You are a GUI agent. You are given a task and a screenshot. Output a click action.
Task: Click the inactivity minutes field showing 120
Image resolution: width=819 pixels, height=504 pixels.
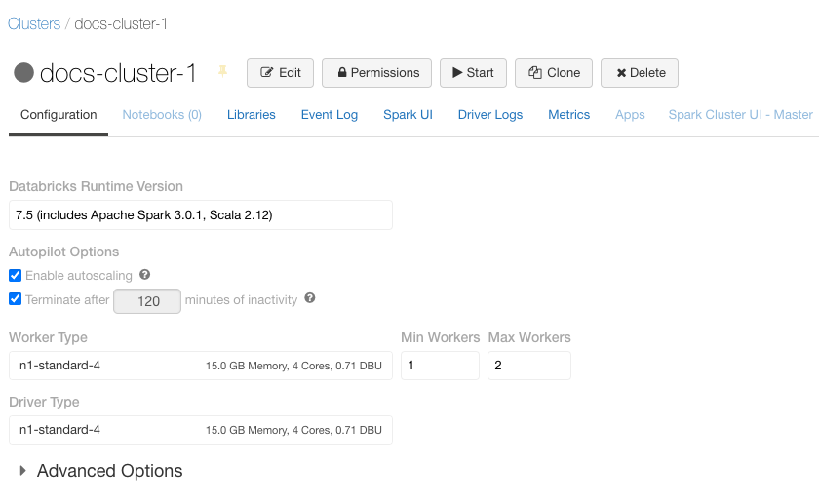point(148,301)
